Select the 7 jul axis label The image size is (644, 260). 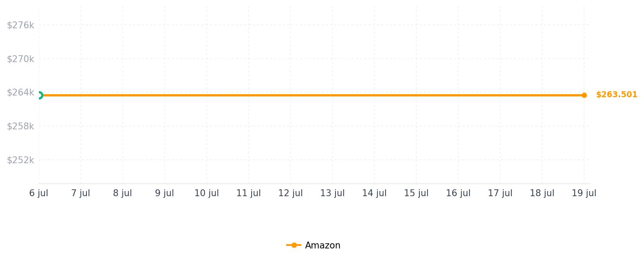80,193
